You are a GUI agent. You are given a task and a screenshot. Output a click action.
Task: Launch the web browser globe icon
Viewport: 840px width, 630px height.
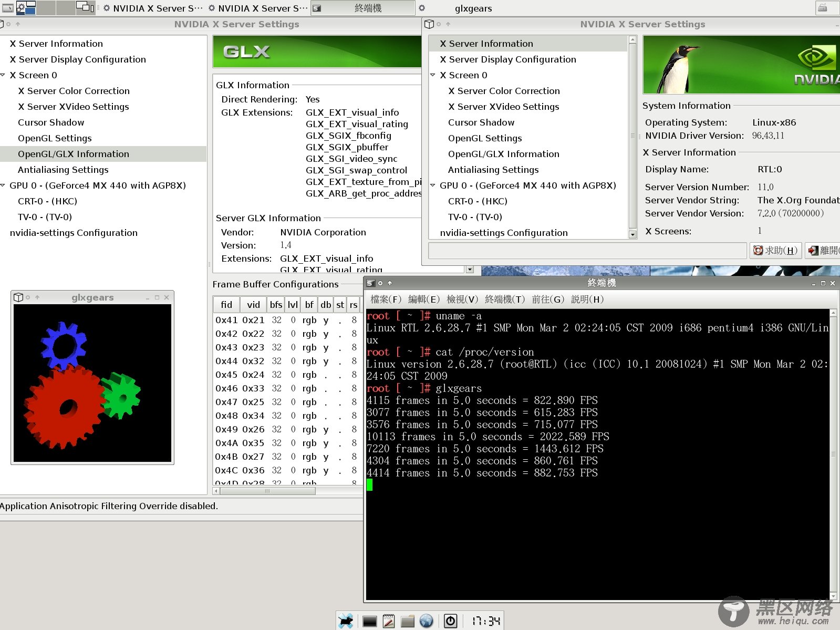427,621
